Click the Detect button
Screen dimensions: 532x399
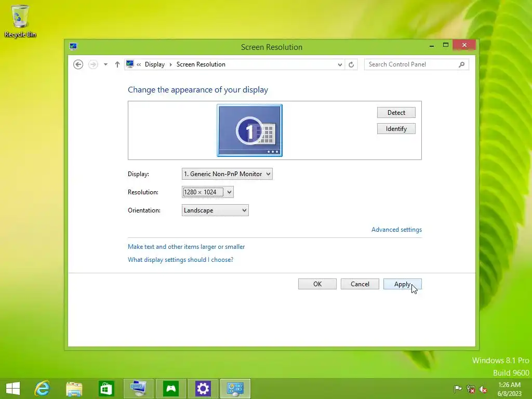(x=396, y=113)
